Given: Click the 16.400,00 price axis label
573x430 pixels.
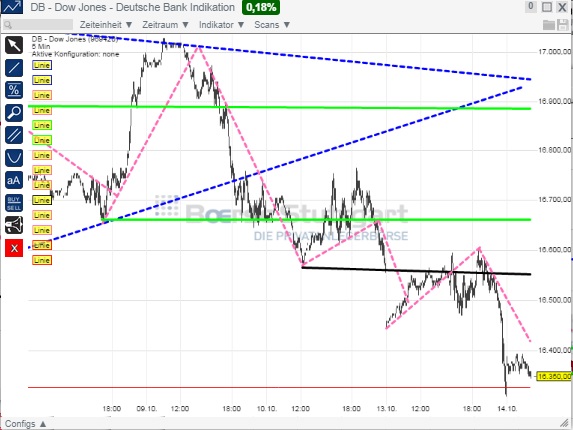Looking at the screenshot, I should [554, 350].
